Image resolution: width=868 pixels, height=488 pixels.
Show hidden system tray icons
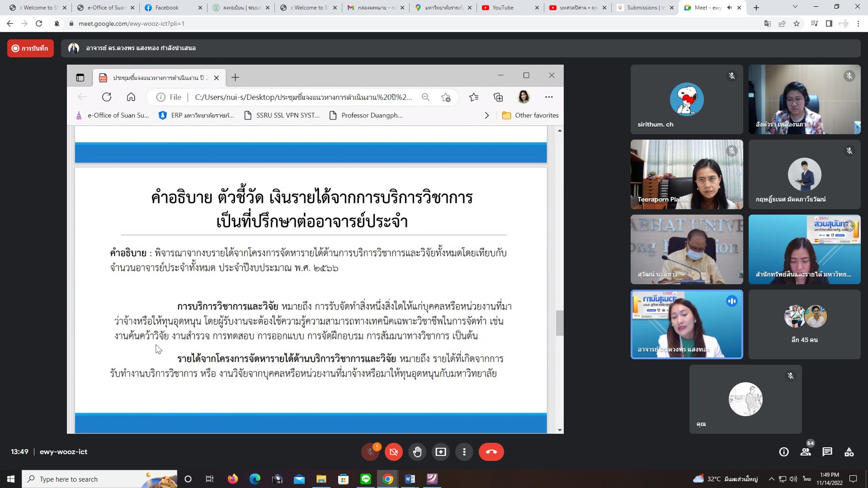click(x=771, y=479)
